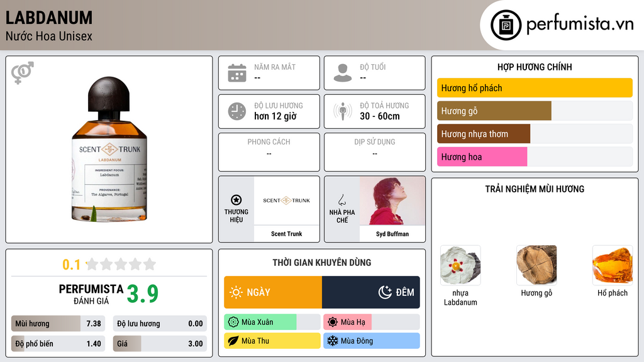Screen dimensions: 644x362
Task: Select the ĐÊM nighttime block
Action: pos(371,292)
